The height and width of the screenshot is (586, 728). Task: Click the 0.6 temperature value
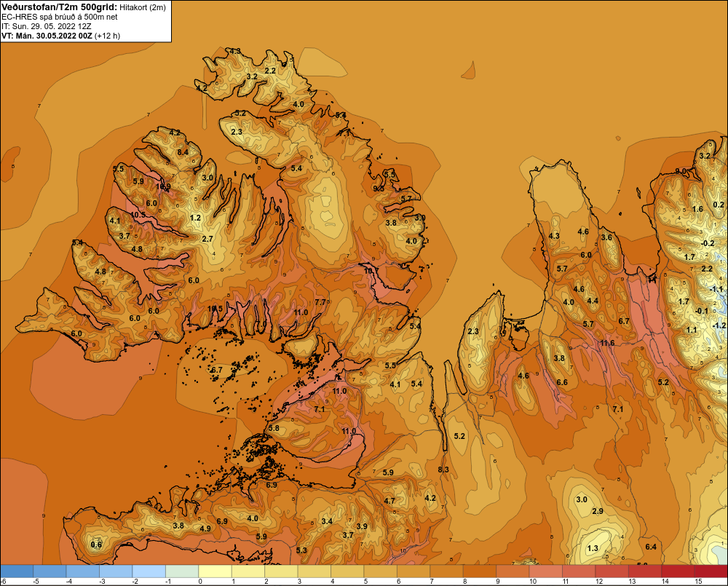pyautogui.click(x=96, y=545)
